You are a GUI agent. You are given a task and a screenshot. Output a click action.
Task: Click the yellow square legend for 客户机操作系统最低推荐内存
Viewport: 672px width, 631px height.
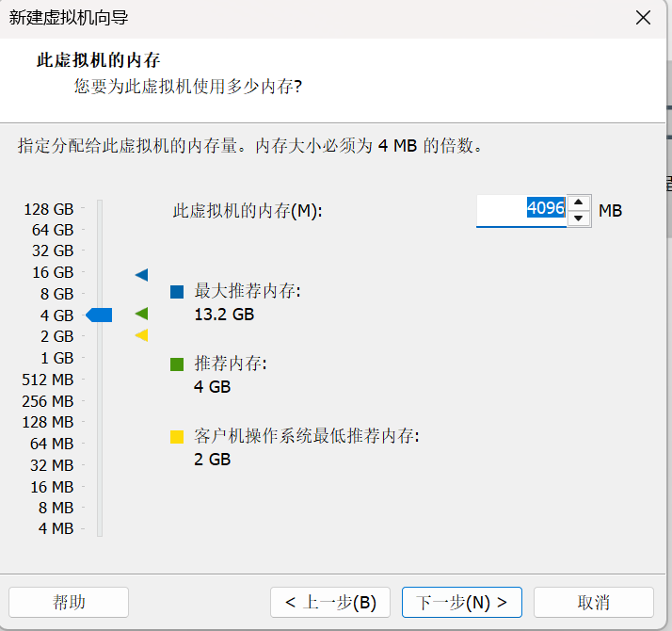coord(177,437)
